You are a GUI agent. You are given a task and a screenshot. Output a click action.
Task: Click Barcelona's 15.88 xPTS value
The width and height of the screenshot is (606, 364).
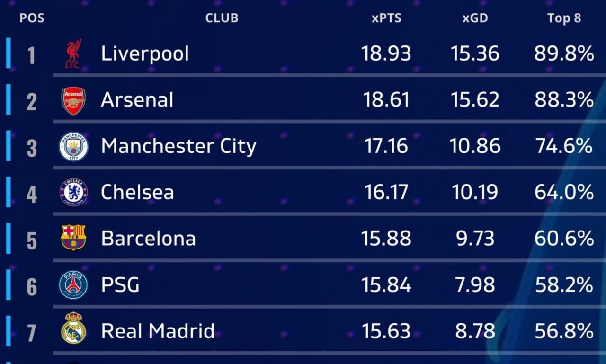pyautogui.click(x=386, y=238)
